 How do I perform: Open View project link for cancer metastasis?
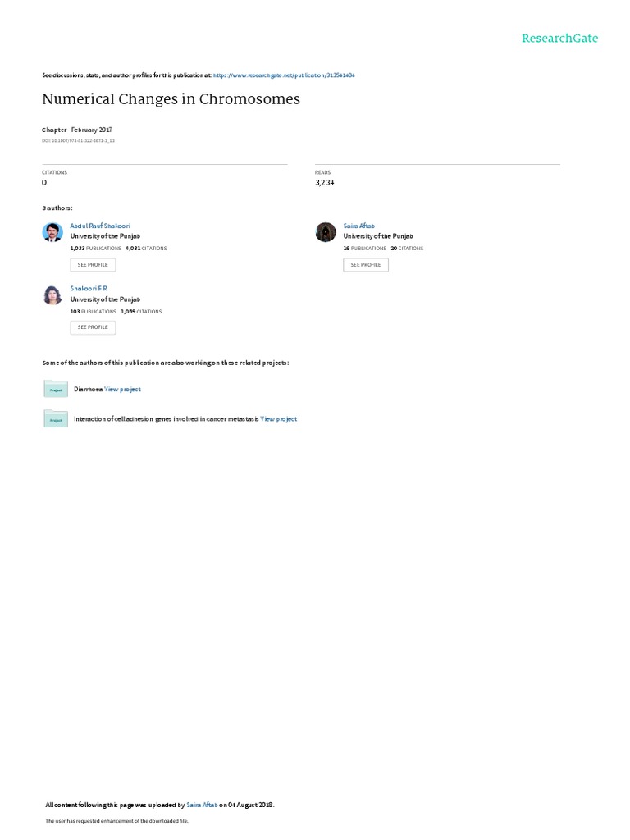point(279,419)
